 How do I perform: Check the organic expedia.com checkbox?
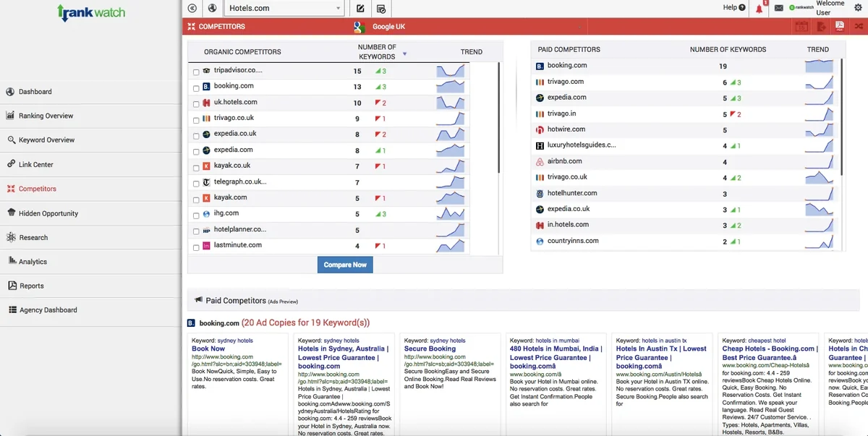point(196,152)
